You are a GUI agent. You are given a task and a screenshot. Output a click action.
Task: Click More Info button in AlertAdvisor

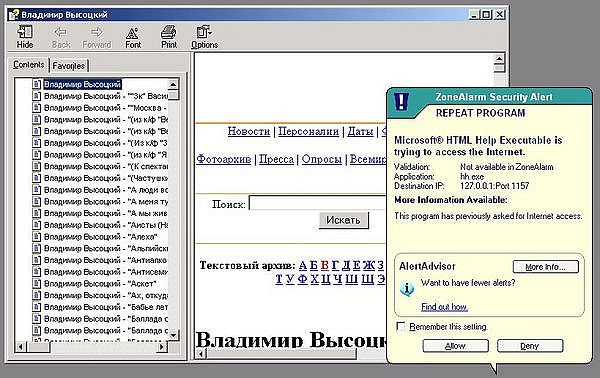tap(545, 267)
